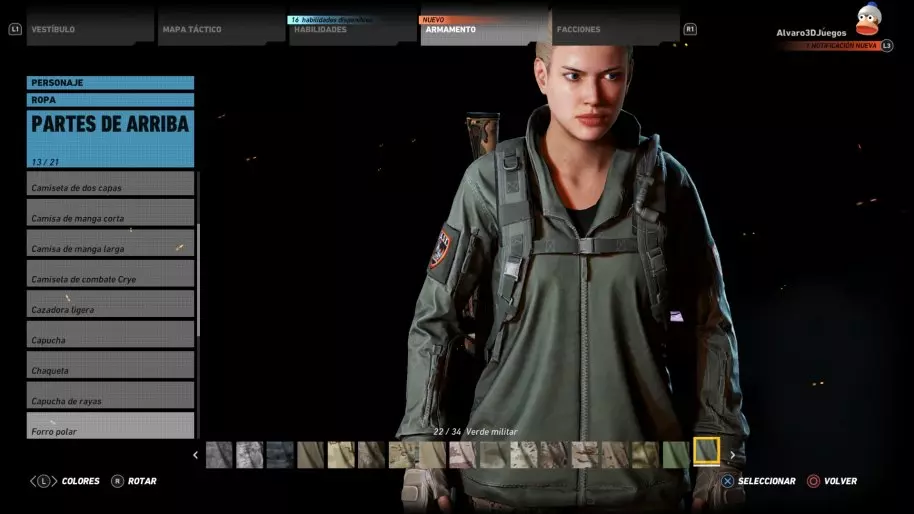Pick the first gray camo swatch
The image size is (914, 514).
point(219,455)
